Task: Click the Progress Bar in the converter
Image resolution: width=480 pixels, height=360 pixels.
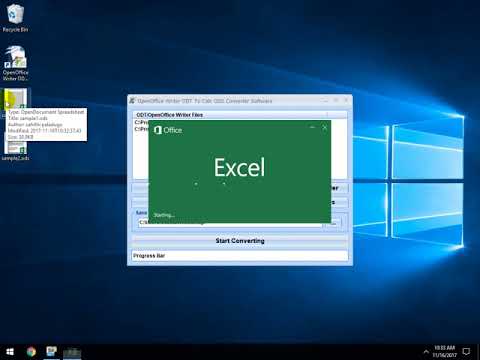Action: click(x=240, y=256)
